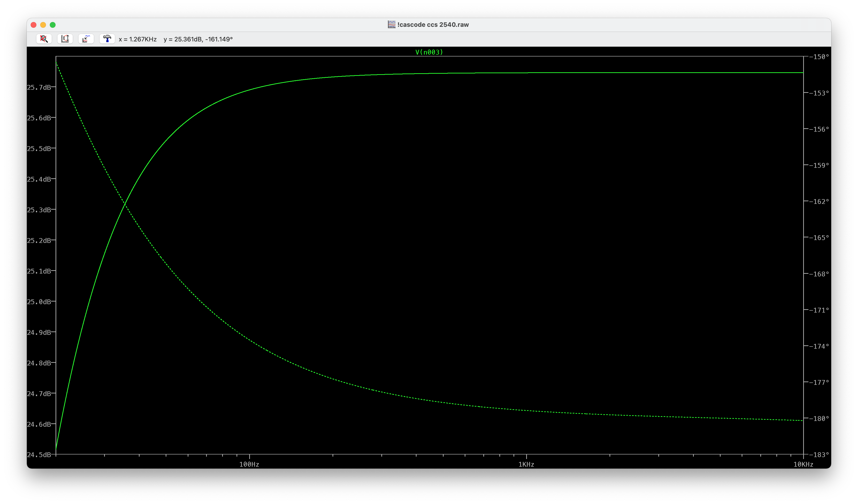Click the 24.5dB label on magnitude axis
858x504 pixels.
39,455
